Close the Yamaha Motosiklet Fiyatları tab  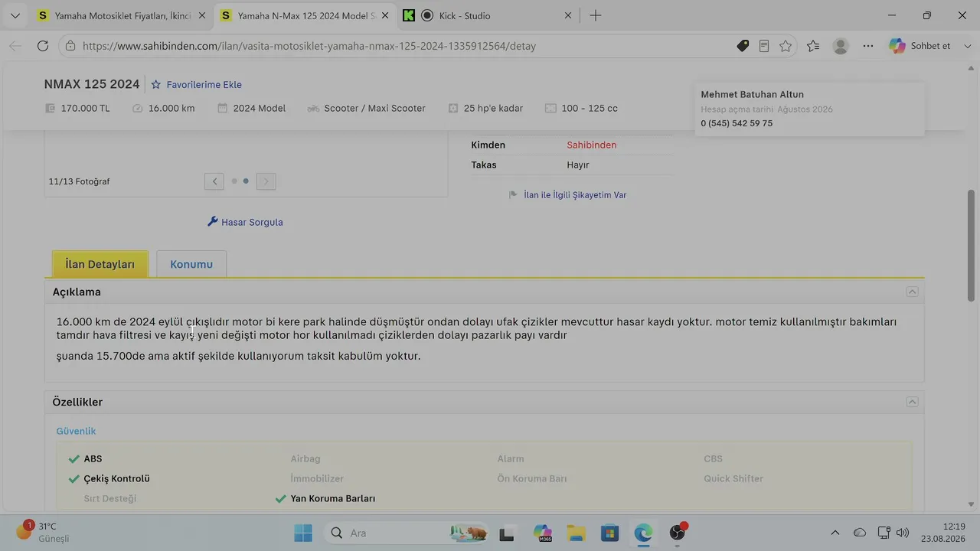pyautogui.click(x=201, y=15)
